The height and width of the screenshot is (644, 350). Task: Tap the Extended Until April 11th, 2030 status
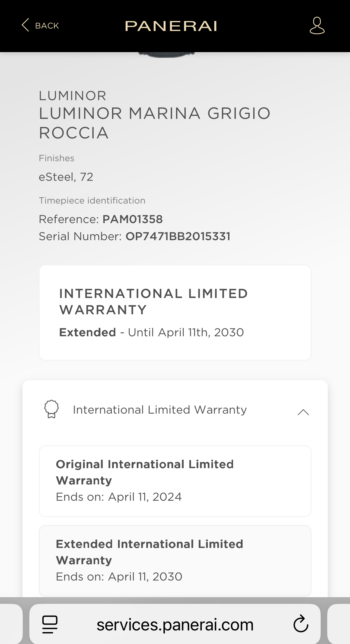coord(151,332)
